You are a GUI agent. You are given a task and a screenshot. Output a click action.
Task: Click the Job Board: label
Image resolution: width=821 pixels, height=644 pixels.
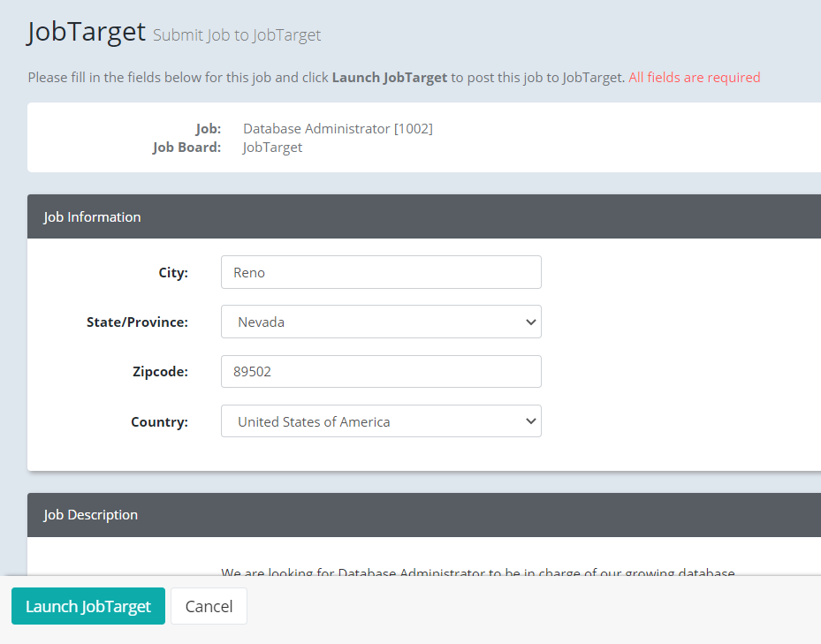tap(186, 147)
